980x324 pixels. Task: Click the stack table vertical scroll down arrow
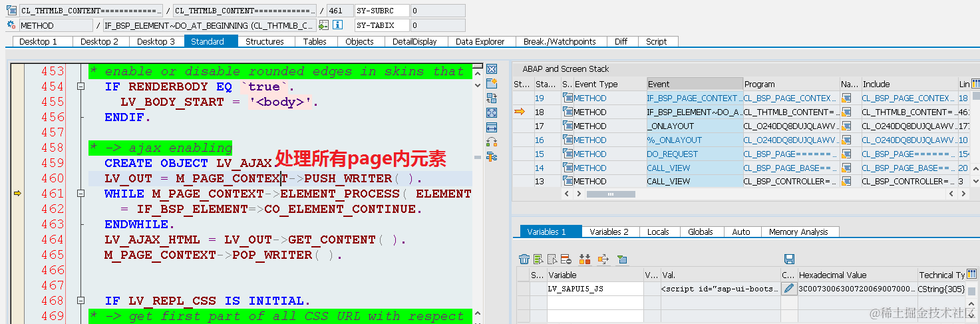[x=975, y=180]
